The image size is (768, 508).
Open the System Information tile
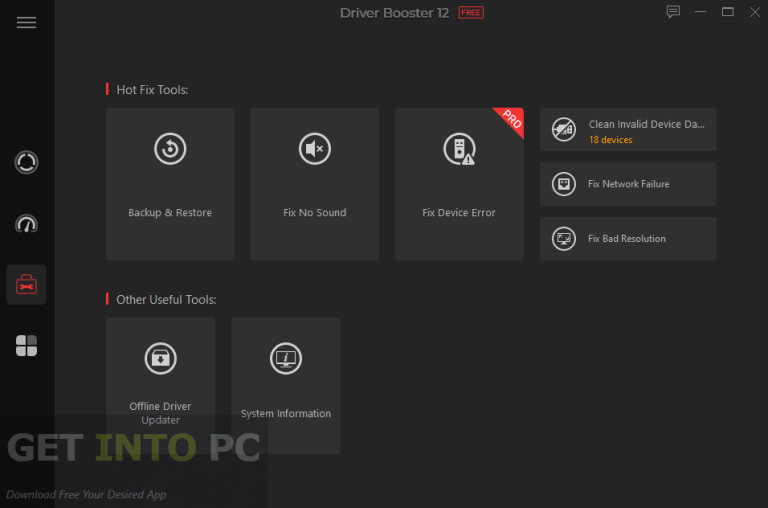pyautogui.click(x=286, y=385)
